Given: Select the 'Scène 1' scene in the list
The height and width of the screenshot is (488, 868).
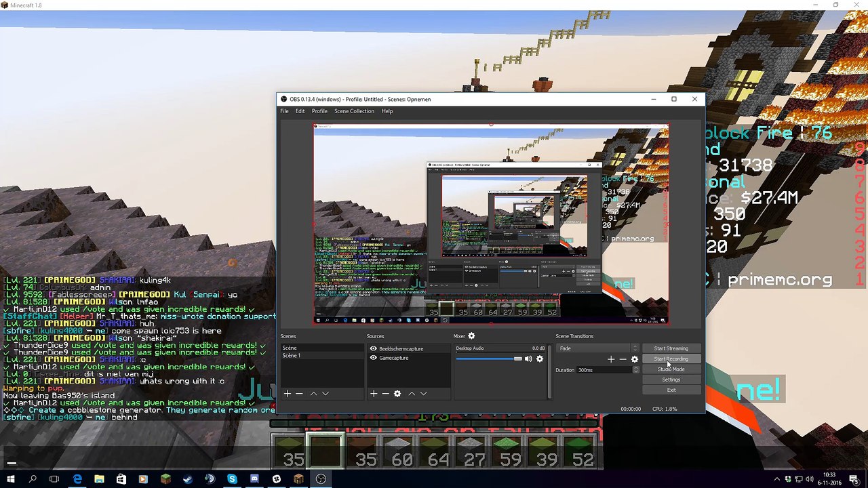Looking at the screenshot, I should point(322,356).
